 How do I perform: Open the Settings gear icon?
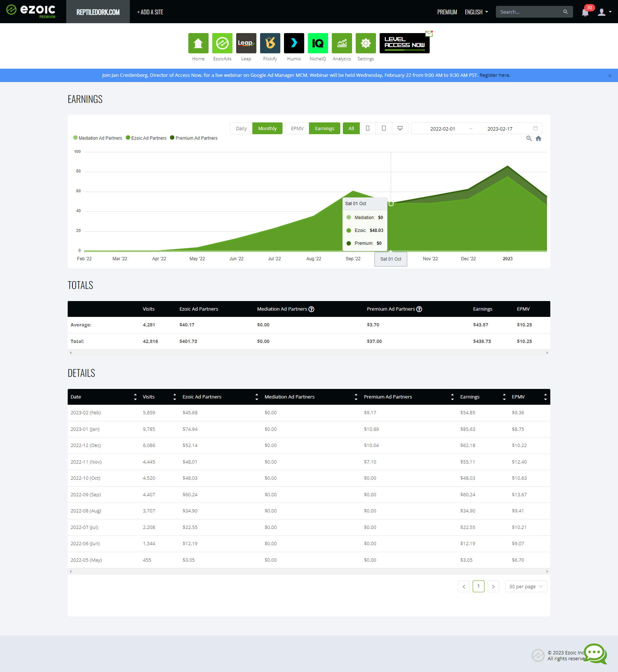coord(366,43)
